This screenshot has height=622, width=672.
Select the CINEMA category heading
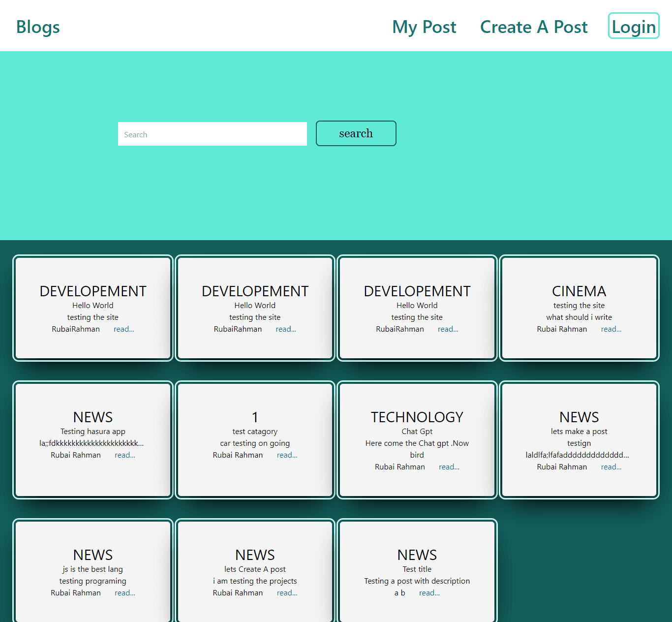(x=579, y=291)
